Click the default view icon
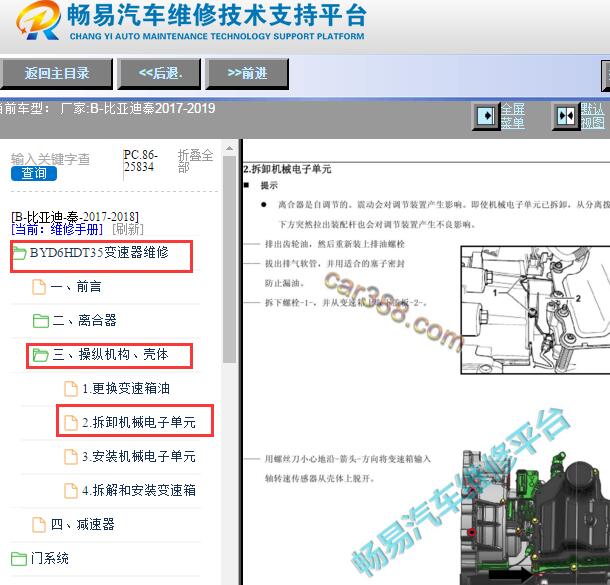This screenshot has width=610, height=585. click(x=566, y=116)
